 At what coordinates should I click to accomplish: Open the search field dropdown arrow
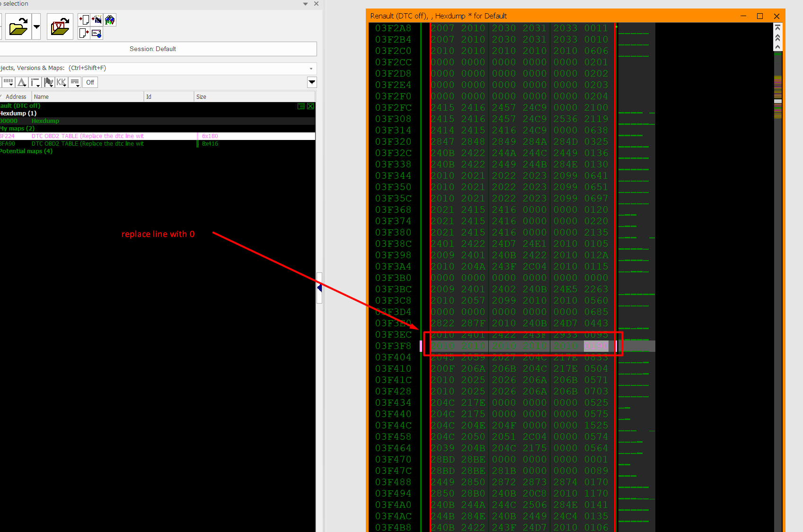point(311,69)
